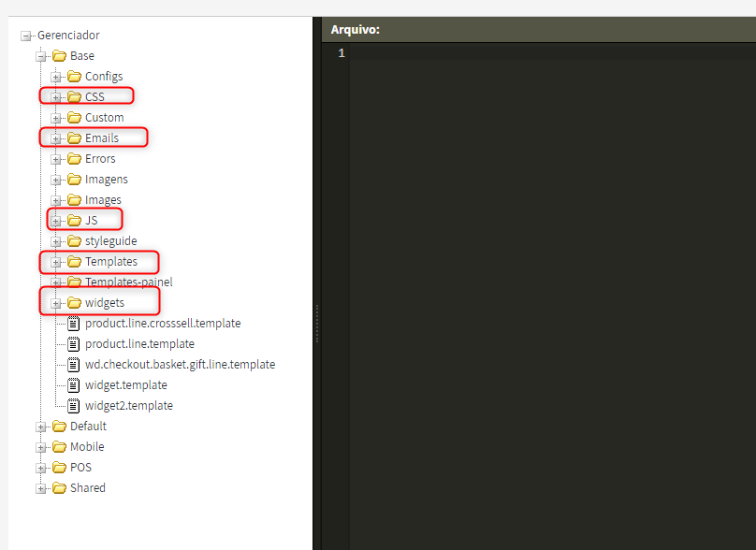Click the product.line.template file icon

pyautogui.click(x=73, y=344)
